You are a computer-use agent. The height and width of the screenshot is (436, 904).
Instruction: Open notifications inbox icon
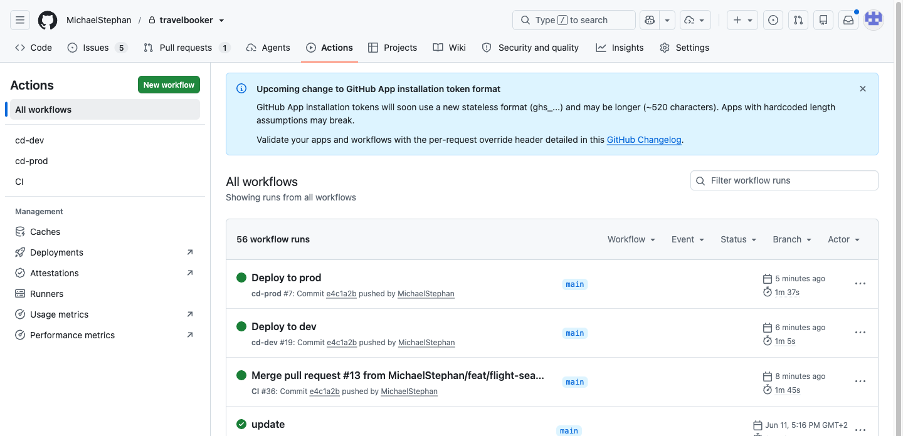[848, 20]
